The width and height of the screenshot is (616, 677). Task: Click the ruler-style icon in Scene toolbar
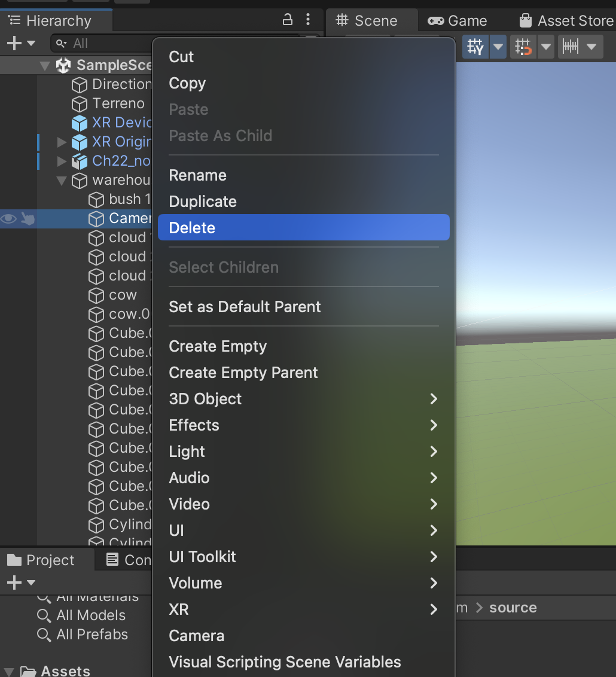point(571,47)
